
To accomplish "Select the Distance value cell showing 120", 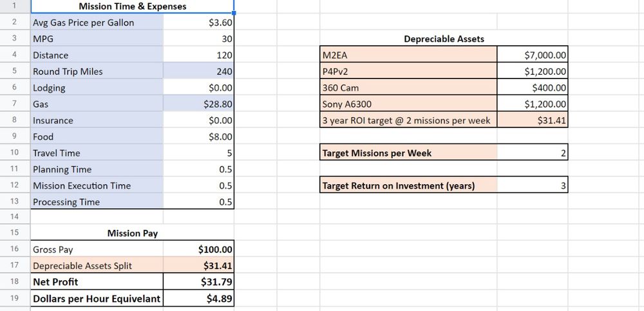I will coord(198,55).
